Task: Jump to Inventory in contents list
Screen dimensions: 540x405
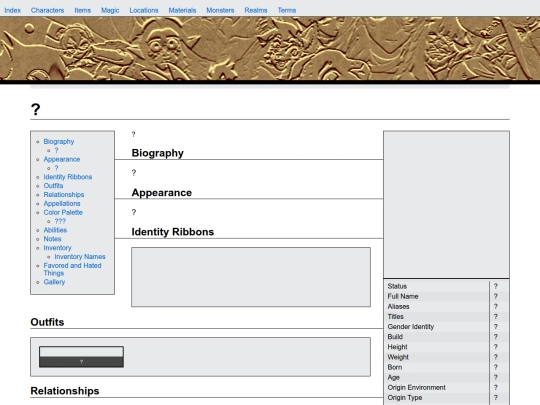Action: (x=57, y=248)
